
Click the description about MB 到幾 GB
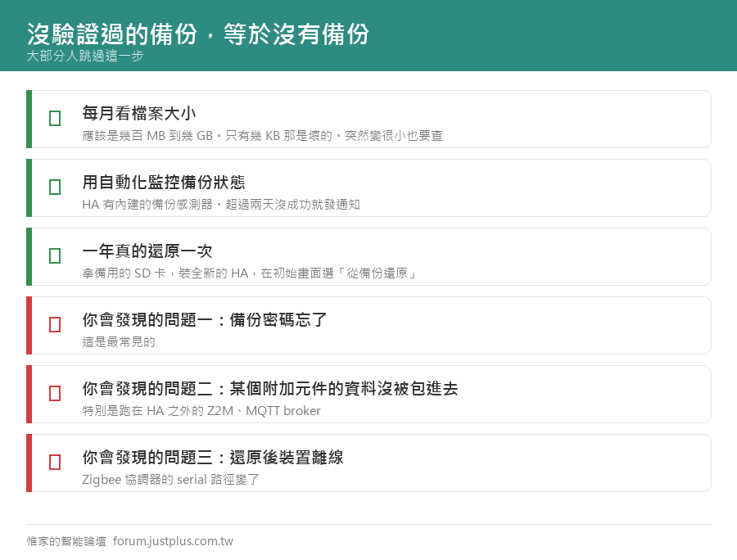(x=262, y=136)
